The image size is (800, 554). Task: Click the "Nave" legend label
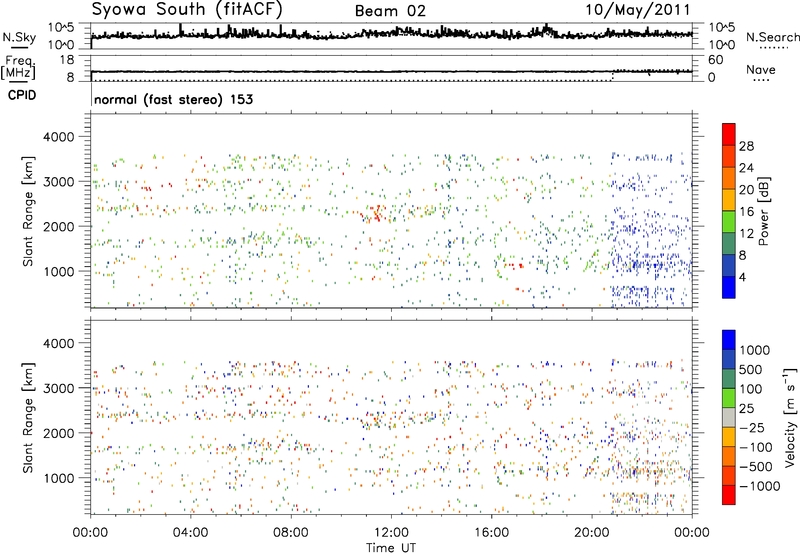point(761,69)
